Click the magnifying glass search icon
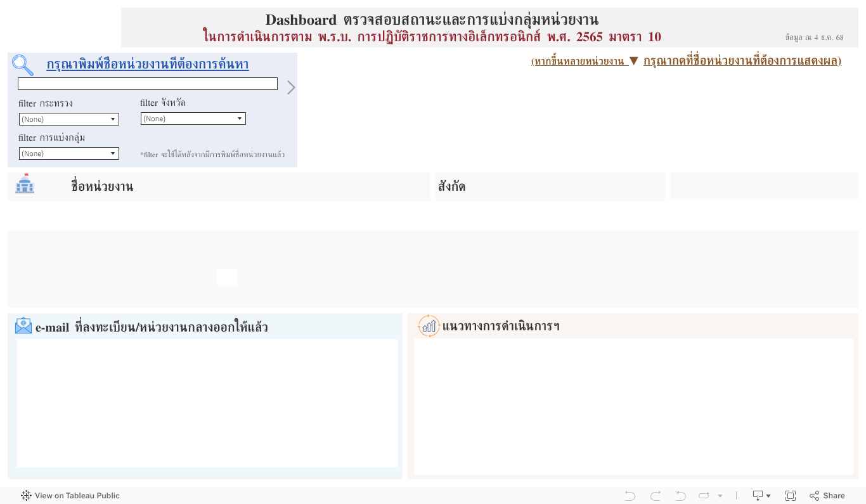The height and width of the screenshot is (504, 866). point(23,65)
